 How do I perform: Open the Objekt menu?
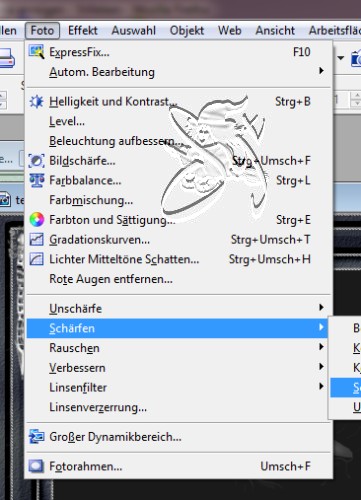pos(187,31)
